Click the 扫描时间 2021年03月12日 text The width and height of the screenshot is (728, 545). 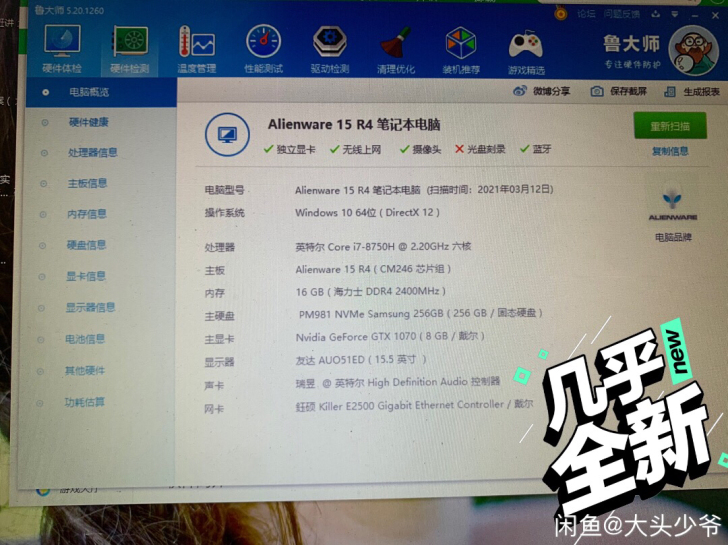pyautogui.click(x=490, y=189)
